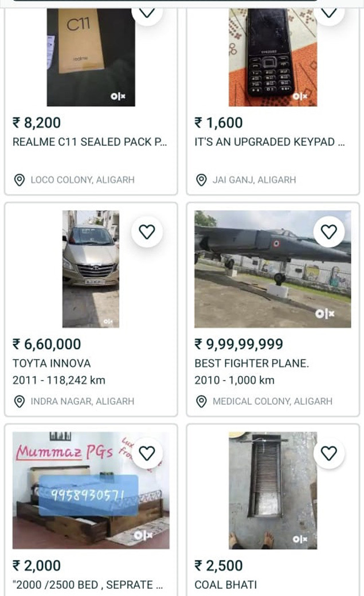Screen dimensions: 364x596
Task: Favorite the Best Fighter Plane listing
Action: tap(328, 232)
